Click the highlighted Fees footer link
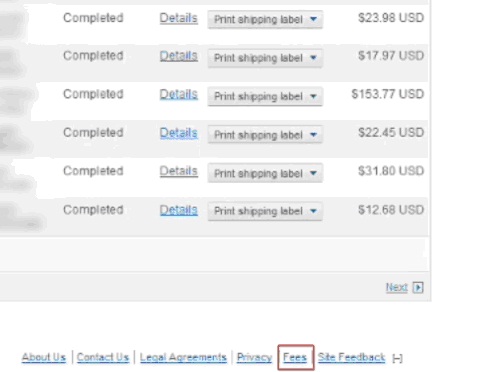Screen dimensions: 484x372 (x=295, y=358)
